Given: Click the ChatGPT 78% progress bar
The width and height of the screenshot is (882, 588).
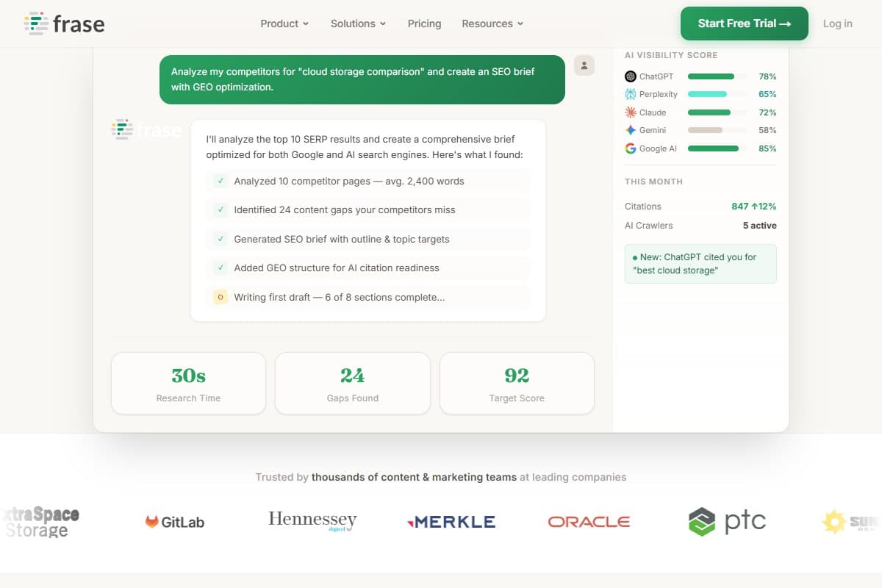Looking at the screenshot, I should (x=717, y=76).
